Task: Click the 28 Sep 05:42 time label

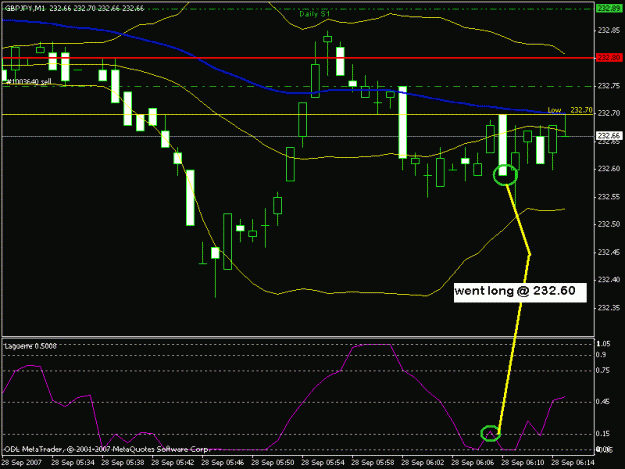Action: (173, 463)
